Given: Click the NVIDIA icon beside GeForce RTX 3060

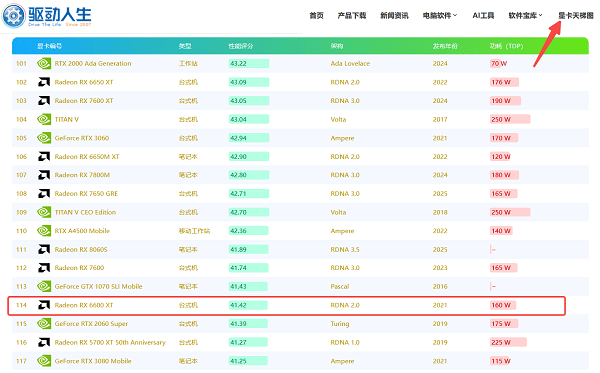Looking at the screenshot, I should click(44, 138).
